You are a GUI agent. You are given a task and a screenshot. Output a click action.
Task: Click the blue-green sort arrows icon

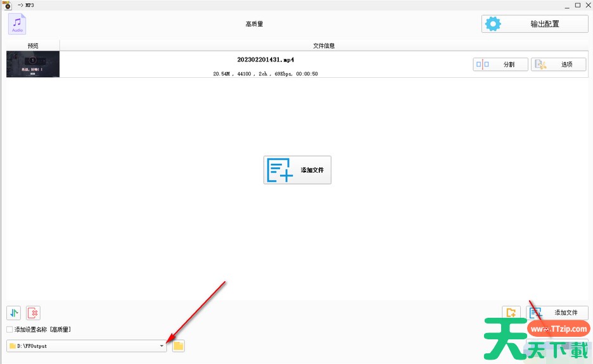coord(14,313)
